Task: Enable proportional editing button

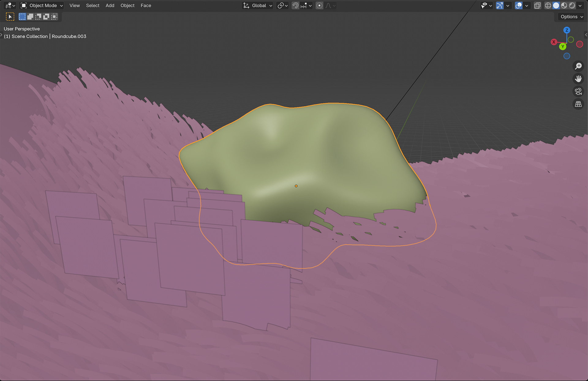Action: 319,6
